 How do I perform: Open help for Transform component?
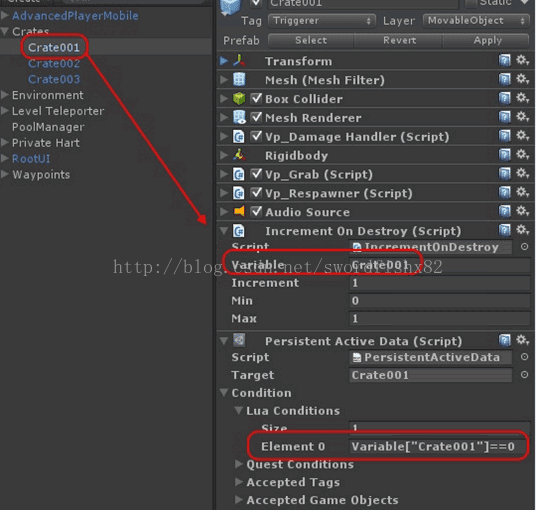tap(505, 60)
